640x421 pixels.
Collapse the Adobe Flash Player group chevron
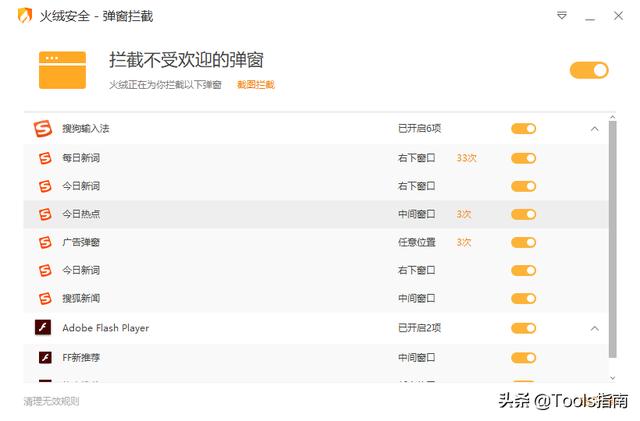tap(595, 328)
